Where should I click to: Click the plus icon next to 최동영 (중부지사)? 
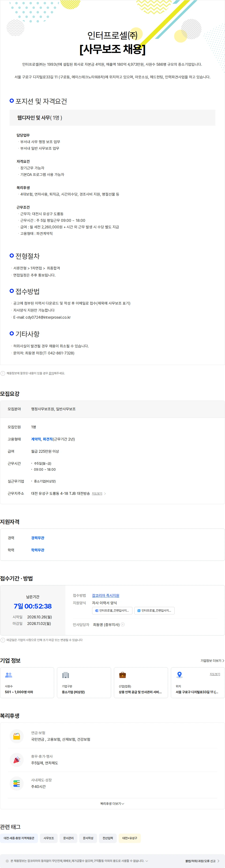pyautogui.click(x=122, y=624)
